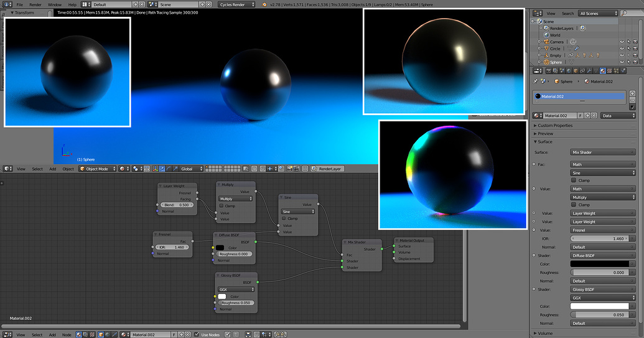
Task: Open the Constraints properties tab icon
Action: point(582,70)
